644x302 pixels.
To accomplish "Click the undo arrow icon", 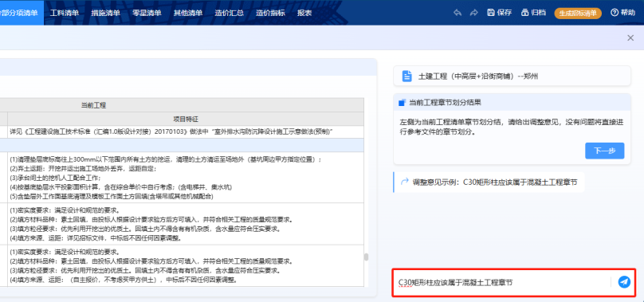I will click(x=457, y=13).
